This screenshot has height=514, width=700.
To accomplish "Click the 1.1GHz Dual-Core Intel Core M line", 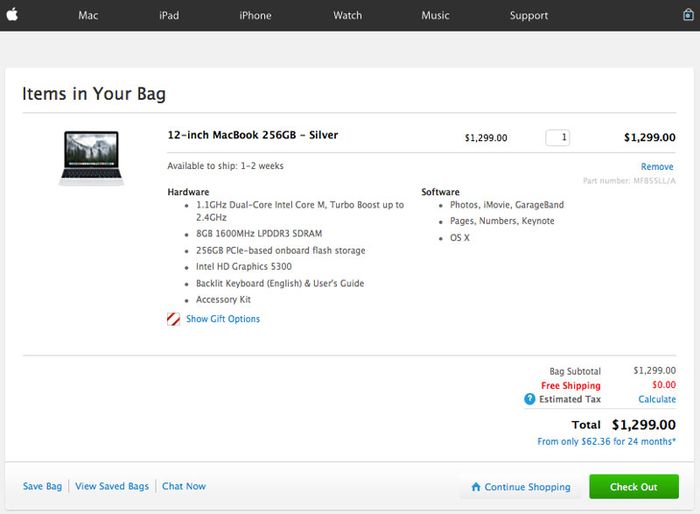I will 300,211.
